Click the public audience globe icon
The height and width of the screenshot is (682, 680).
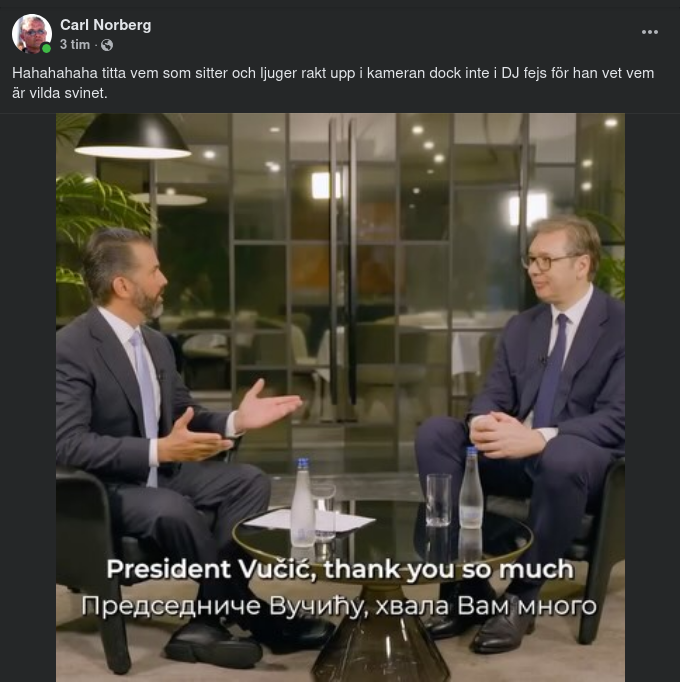tap(107, 45)
